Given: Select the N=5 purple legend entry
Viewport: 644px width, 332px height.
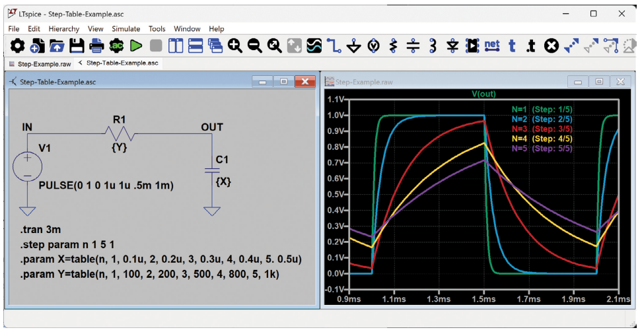Looking at the screenshot, I should (542, 149).
